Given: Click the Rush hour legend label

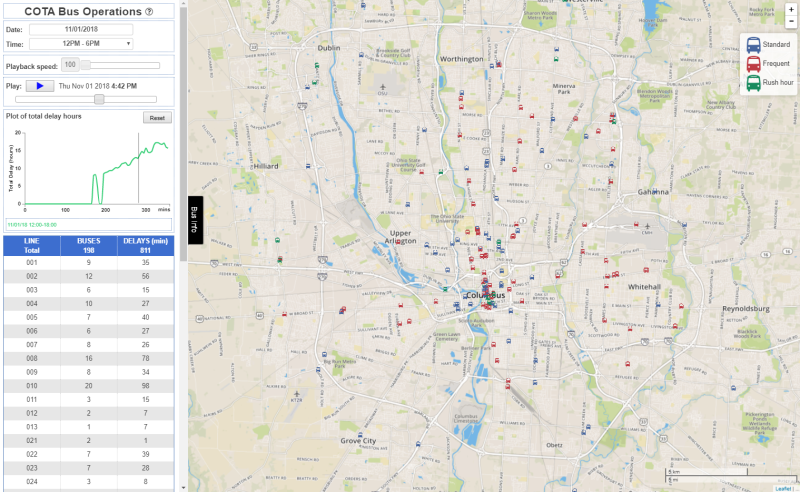Looking at the screenshot, I should tap(778, 82).
